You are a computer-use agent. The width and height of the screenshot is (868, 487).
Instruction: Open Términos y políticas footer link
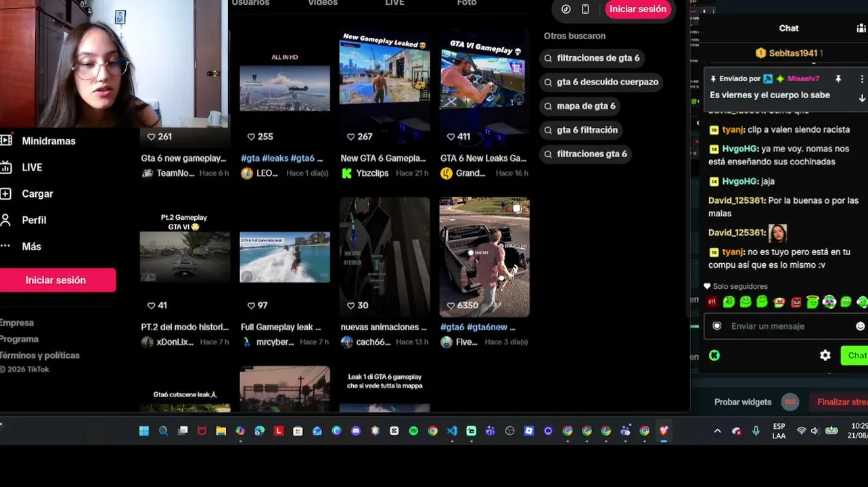tap(40, 355)
